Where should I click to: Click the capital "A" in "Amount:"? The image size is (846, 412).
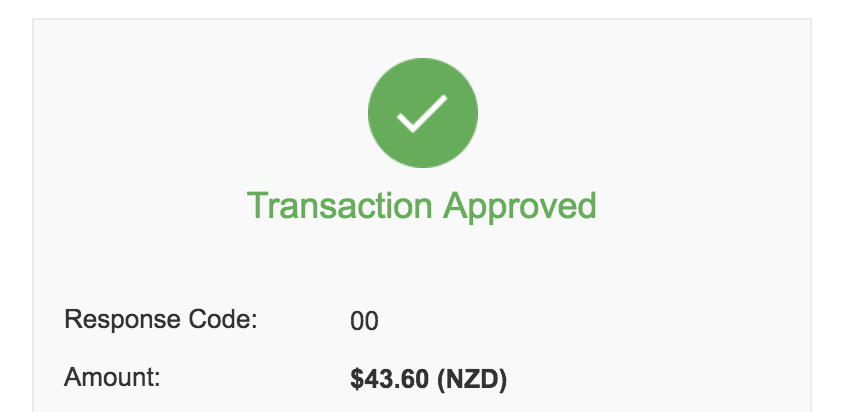coord(73,378)
